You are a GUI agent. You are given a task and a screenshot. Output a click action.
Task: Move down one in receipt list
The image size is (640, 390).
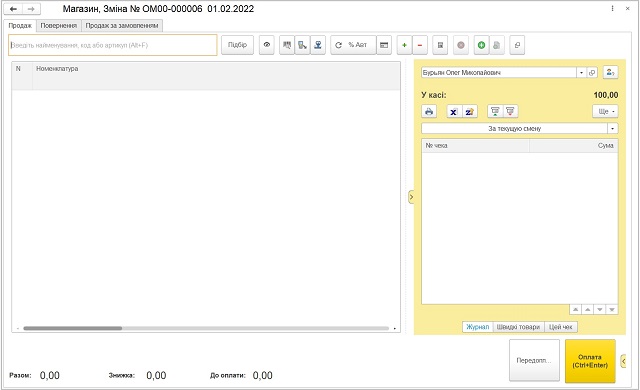(x=600, y=310)
